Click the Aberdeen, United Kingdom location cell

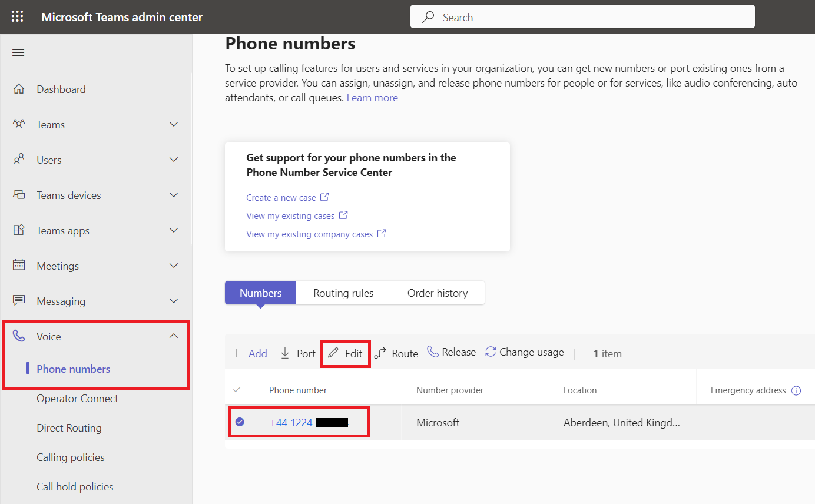[x=622, y=422]
